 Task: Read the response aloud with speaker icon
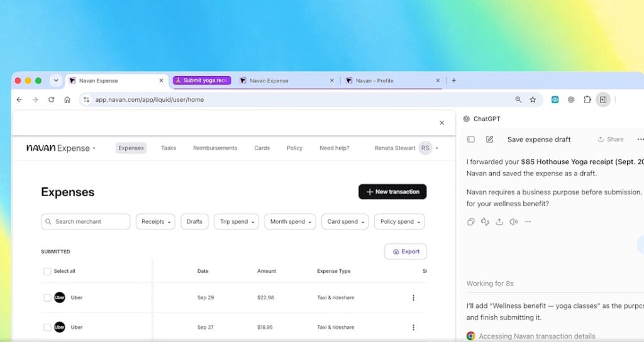point(513,222)
